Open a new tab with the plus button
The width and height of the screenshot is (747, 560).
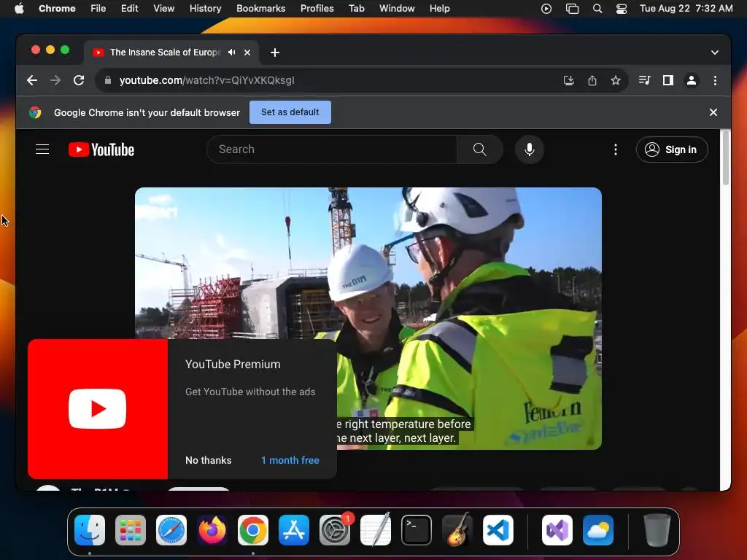point(275,52)
